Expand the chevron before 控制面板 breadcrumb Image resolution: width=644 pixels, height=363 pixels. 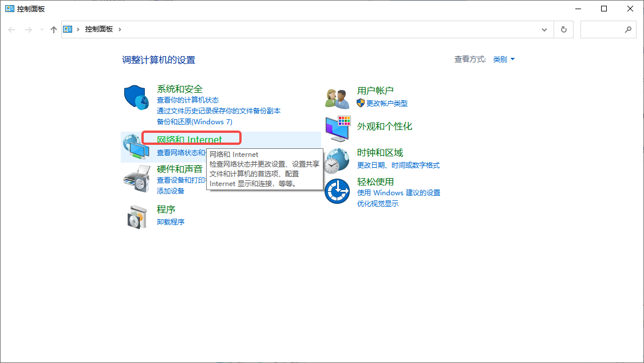(x=78, y=30)
